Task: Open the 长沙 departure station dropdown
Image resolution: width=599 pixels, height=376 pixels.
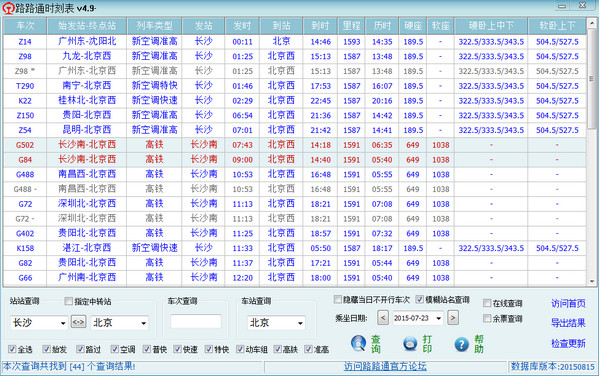Action: tap(63, 323)
